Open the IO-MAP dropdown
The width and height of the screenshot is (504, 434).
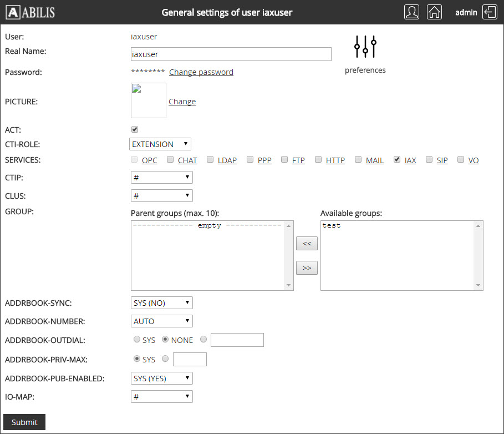pos(162,396)
